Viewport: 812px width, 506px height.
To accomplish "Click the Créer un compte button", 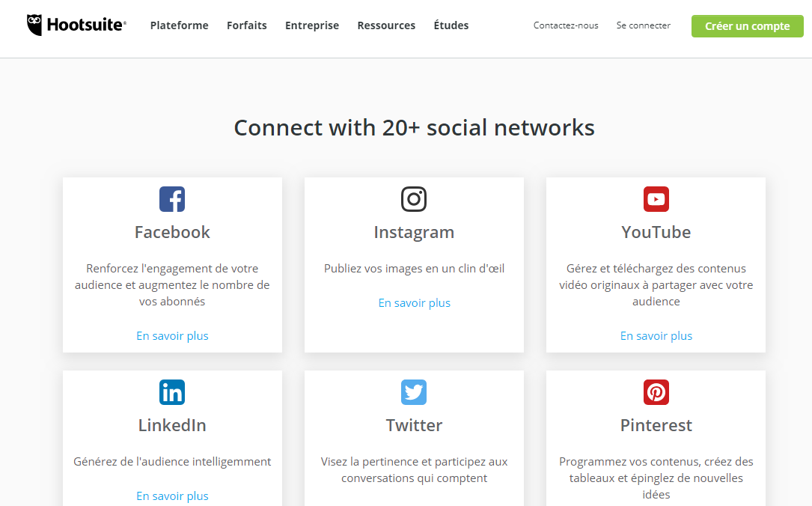I will coord(748,26).
